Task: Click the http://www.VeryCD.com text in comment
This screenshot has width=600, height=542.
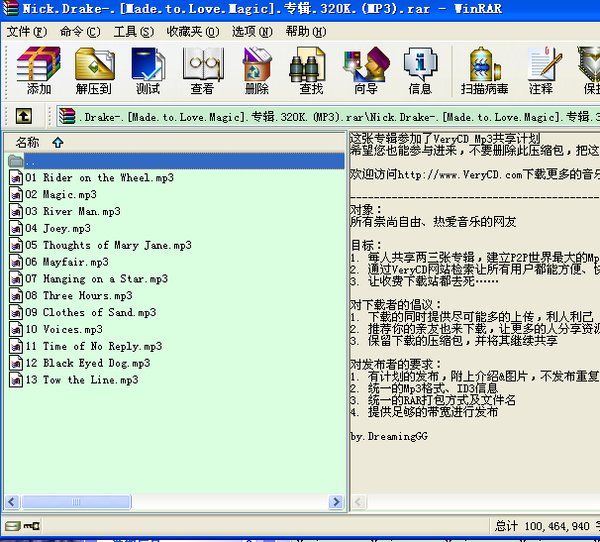Action: 460,175
